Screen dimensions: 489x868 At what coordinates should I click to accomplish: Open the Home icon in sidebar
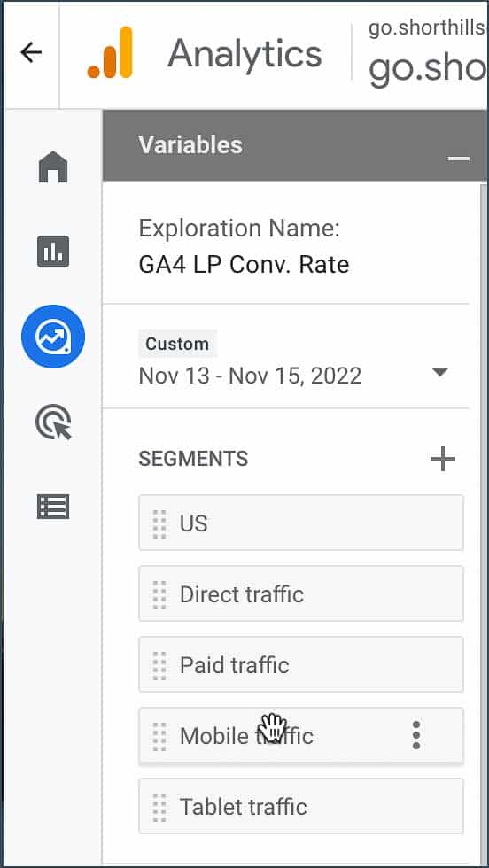[53, 167]
